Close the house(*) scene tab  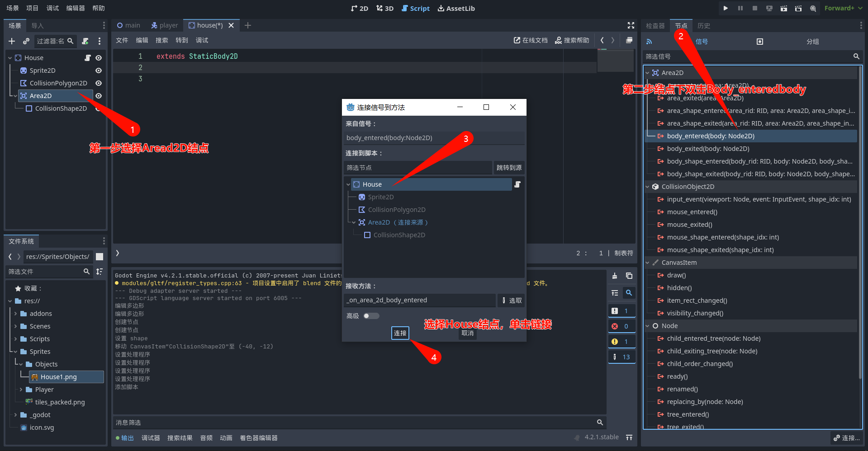click(x=231, y=25)
